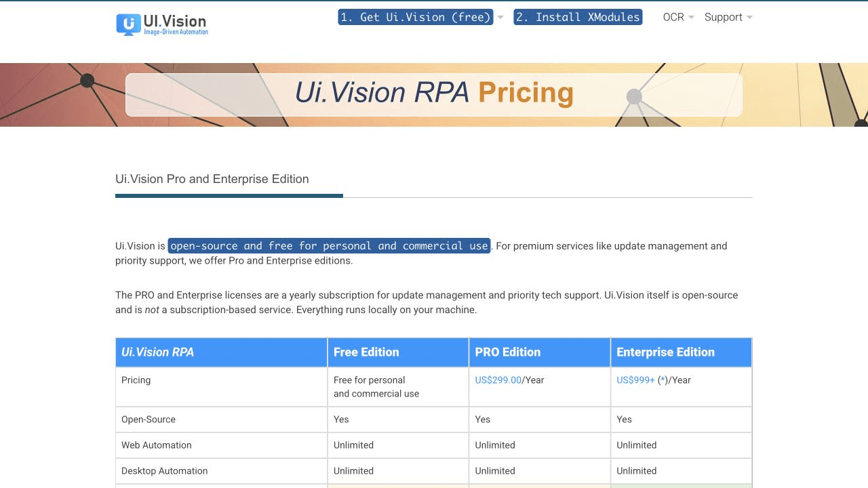Click 'Unlimited' for PRO Edition Desktop Automation
868x488 pixels.
(x=495, y=471)
